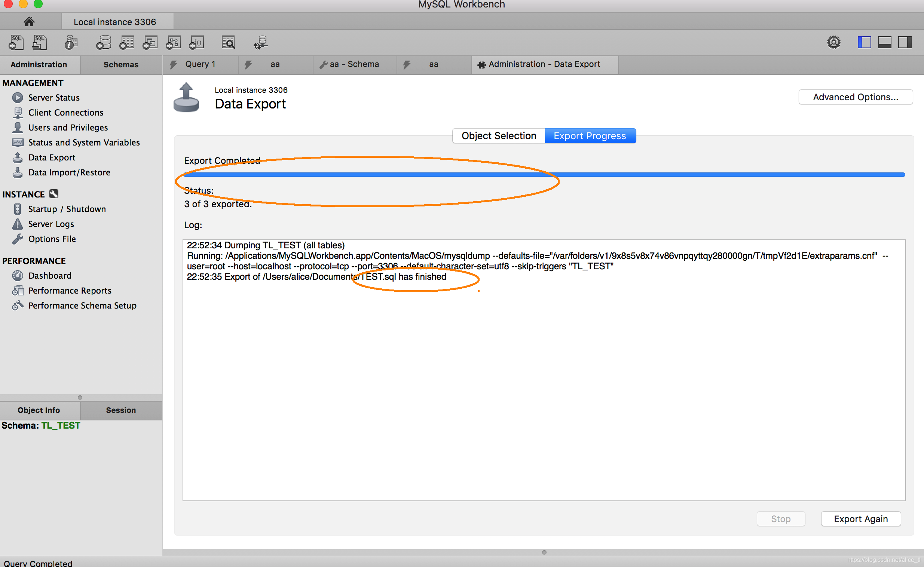
Task: Click the search table data icon
Action: (x=228, y=42)
